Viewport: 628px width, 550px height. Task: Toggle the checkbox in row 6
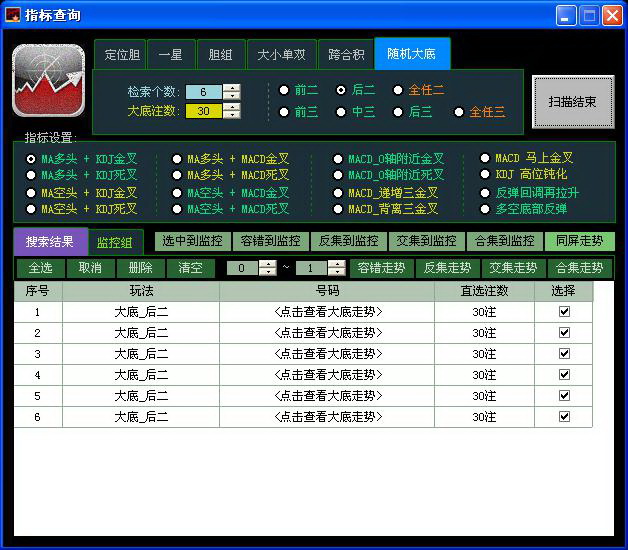click(564, 417)
